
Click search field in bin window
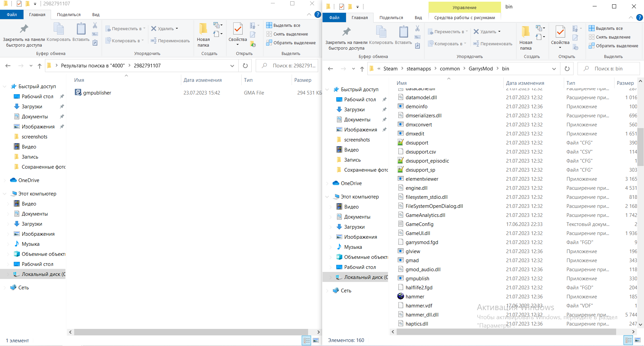point(609,69)
